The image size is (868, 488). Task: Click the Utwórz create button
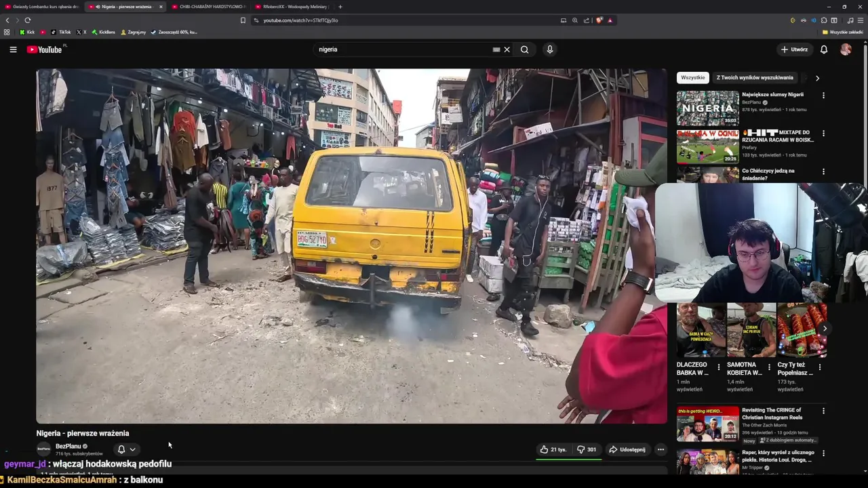tap(795, 49)
